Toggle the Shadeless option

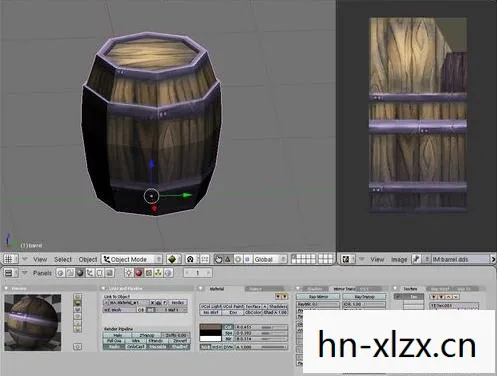point(277,306)
